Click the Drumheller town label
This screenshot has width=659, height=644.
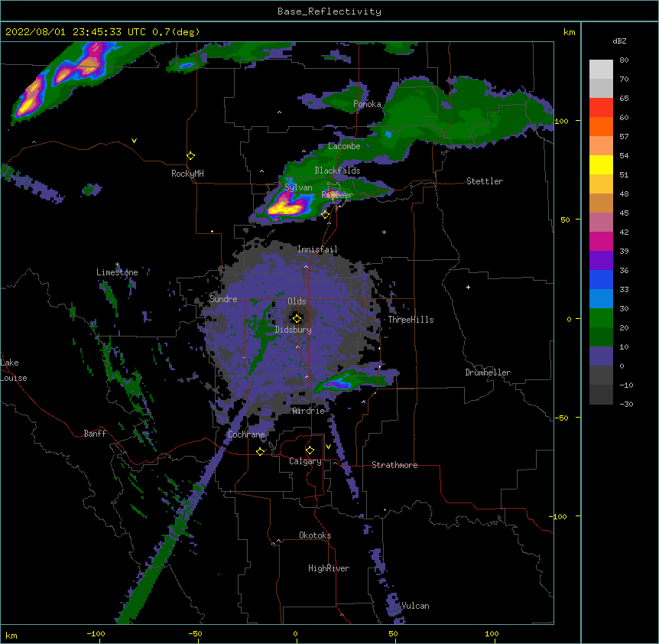click(488, 372)
